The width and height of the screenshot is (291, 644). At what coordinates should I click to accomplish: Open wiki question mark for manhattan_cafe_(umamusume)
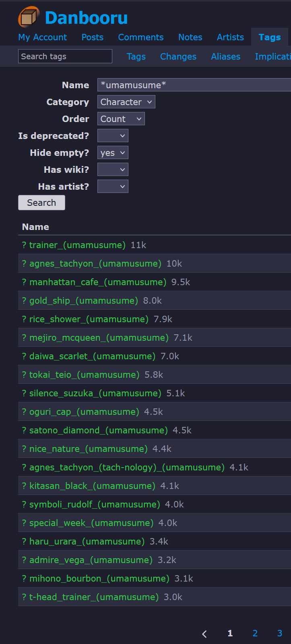[x=24, y=282]
